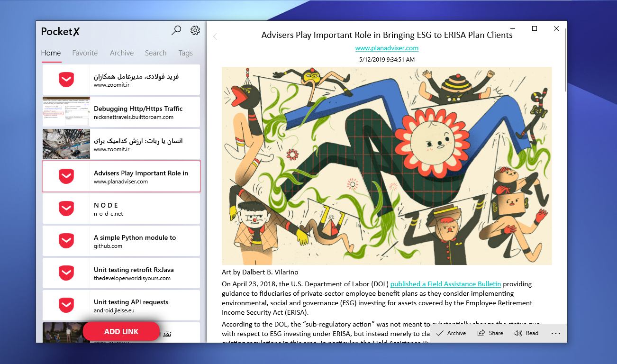Click the Pocket icon beside the www.planadviser.com item

point(66,176)
